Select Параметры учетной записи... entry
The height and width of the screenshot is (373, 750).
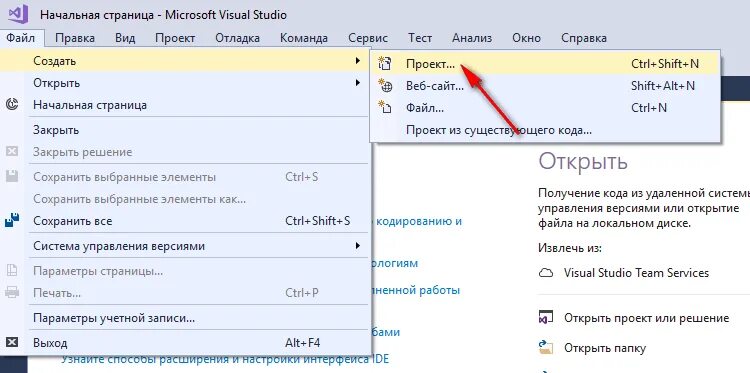tap(186, 318)
